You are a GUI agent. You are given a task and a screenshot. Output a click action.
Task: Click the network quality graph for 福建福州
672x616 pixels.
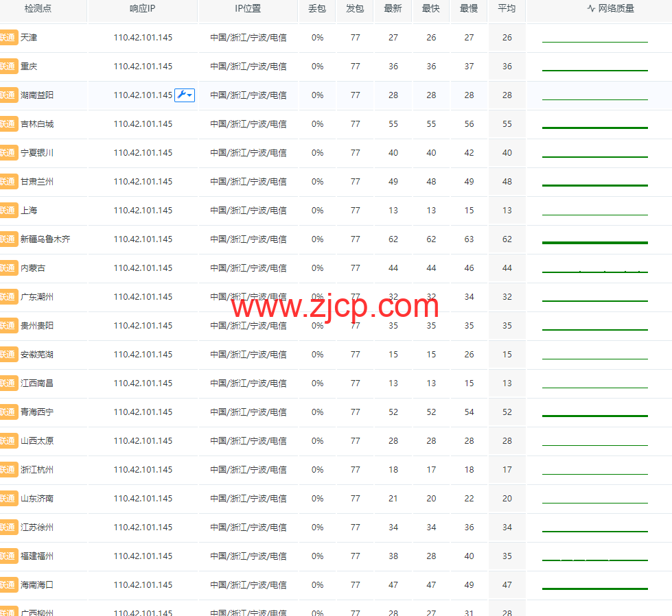pos(594,559)
